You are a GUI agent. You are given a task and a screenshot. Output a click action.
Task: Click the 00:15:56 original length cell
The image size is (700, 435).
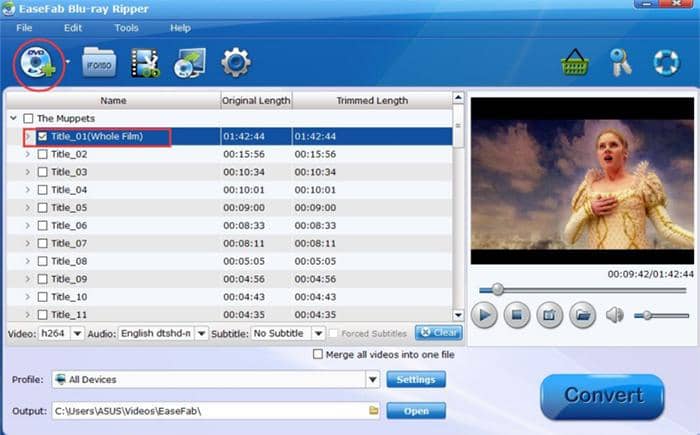244,154
